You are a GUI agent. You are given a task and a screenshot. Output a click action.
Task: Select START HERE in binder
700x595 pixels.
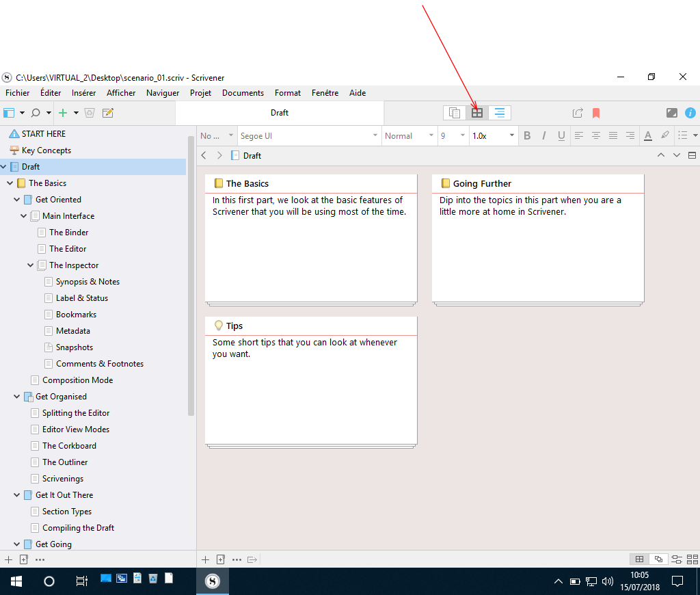click(x=44, y=134)
